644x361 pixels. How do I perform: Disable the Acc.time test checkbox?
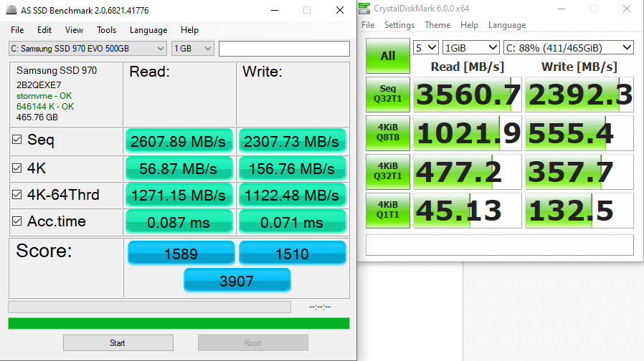pyautogui.click(x=16, y=221)
